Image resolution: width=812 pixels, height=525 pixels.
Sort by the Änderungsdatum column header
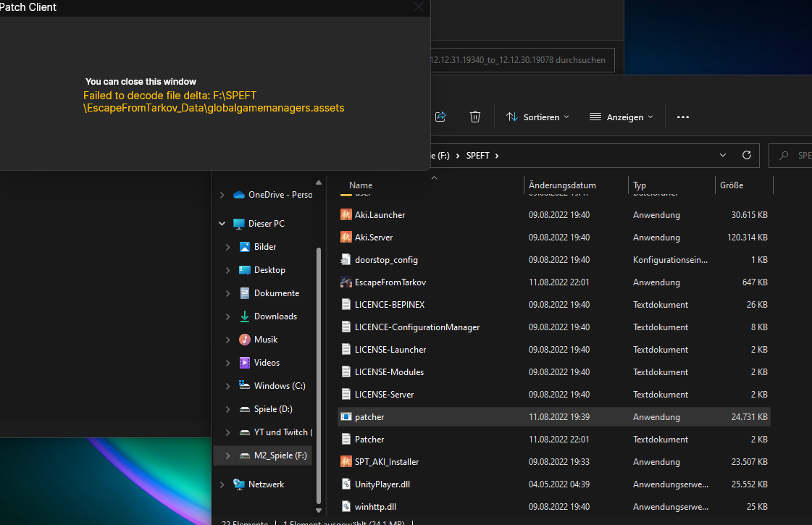point(562,185)
